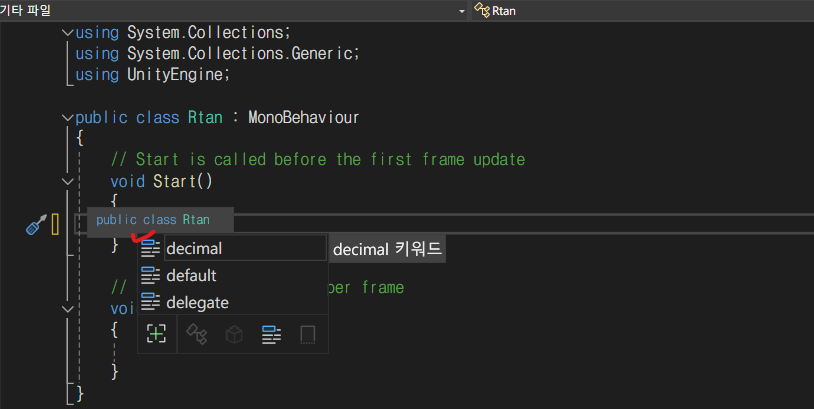This screenshot has width=814, height=409.
Task: Click the Rtan class icon in navigation bar
Action: (x=482, y=10)
